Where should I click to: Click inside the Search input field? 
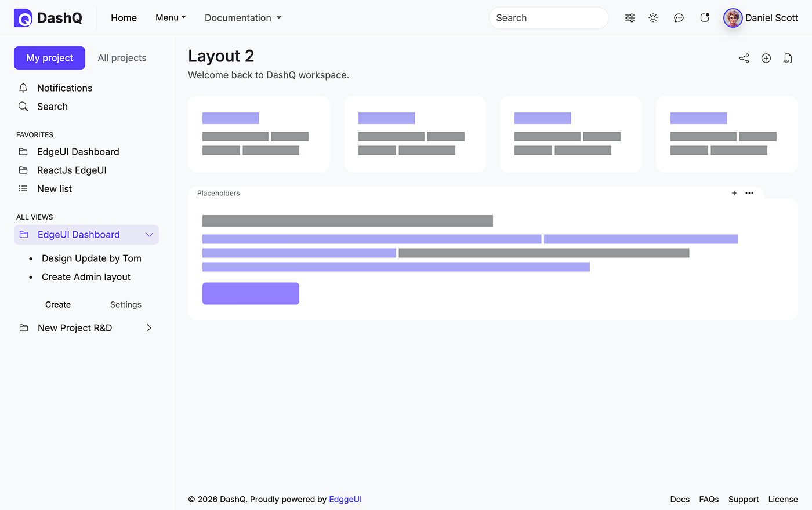pos(548,18)
